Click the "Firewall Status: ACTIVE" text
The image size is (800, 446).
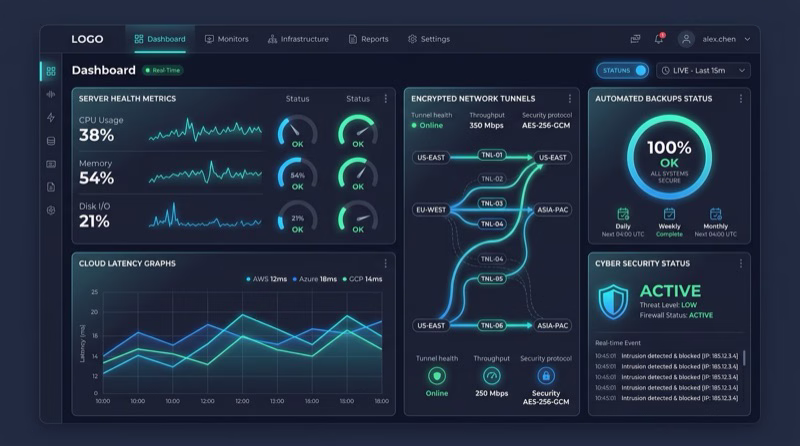pyautogui.click(x=677, y=315)
